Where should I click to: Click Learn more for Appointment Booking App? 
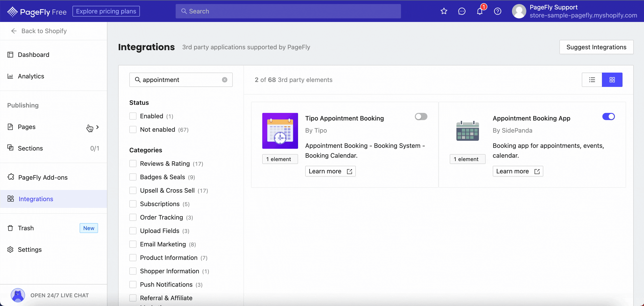point(518,171)
